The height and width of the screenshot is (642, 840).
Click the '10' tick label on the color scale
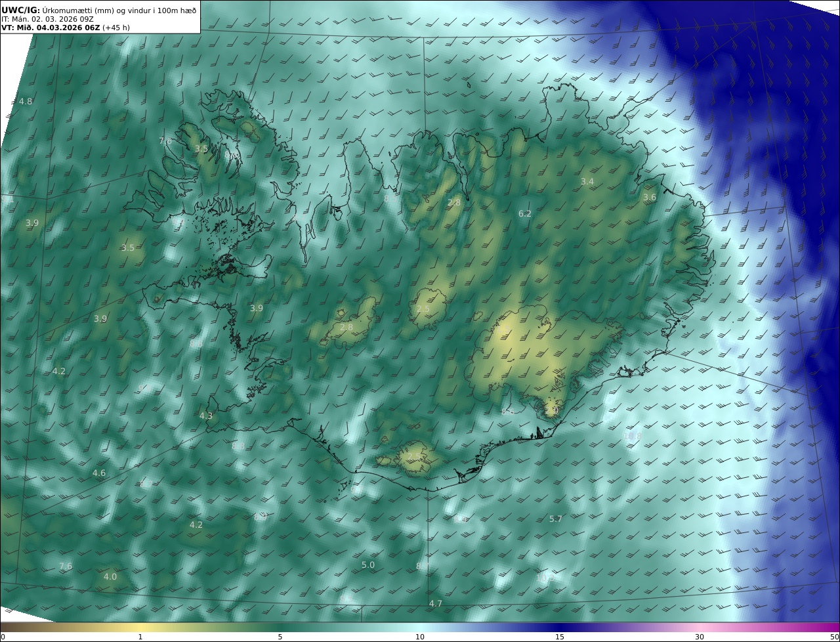pyautogui.click(x=420, y=637)
